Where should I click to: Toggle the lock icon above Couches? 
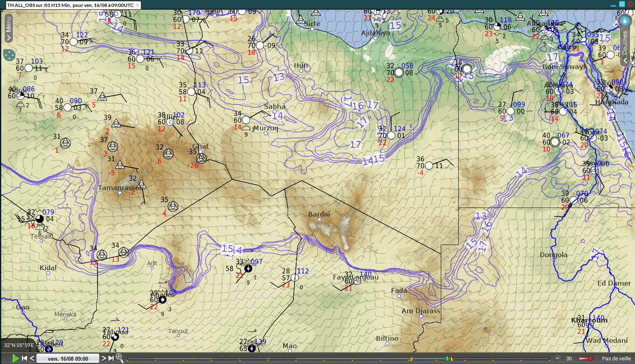pyautogui.click(x=625, y=21)
